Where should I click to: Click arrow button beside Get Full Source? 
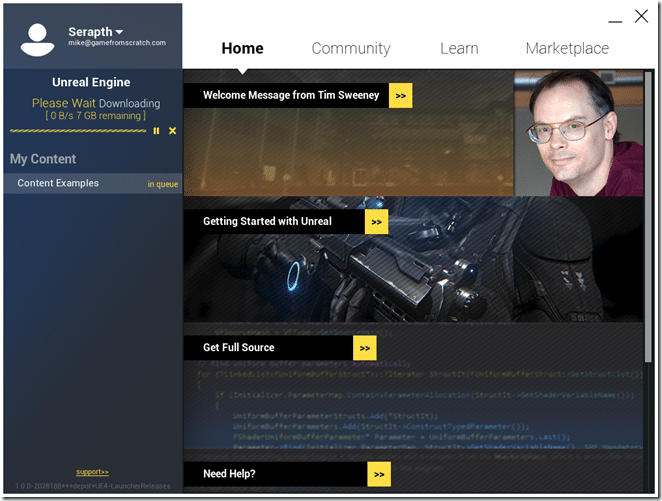click(x=365, y=348)
